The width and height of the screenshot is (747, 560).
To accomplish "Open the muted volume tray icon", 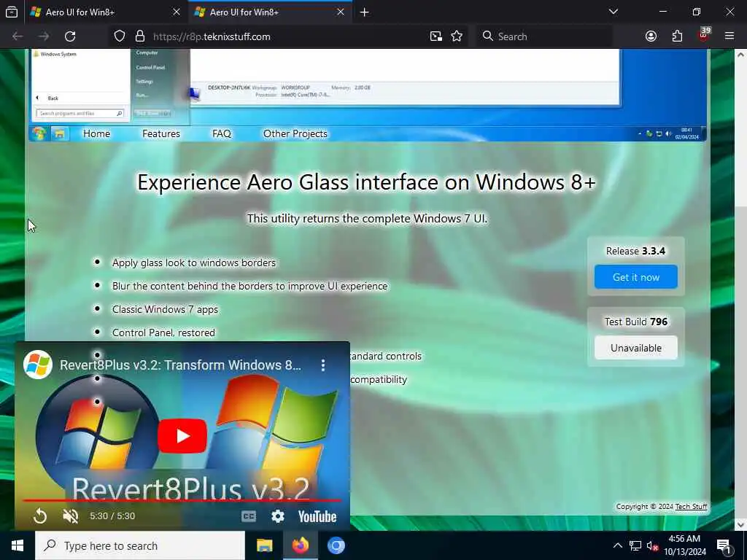I will tap(653, 545).
